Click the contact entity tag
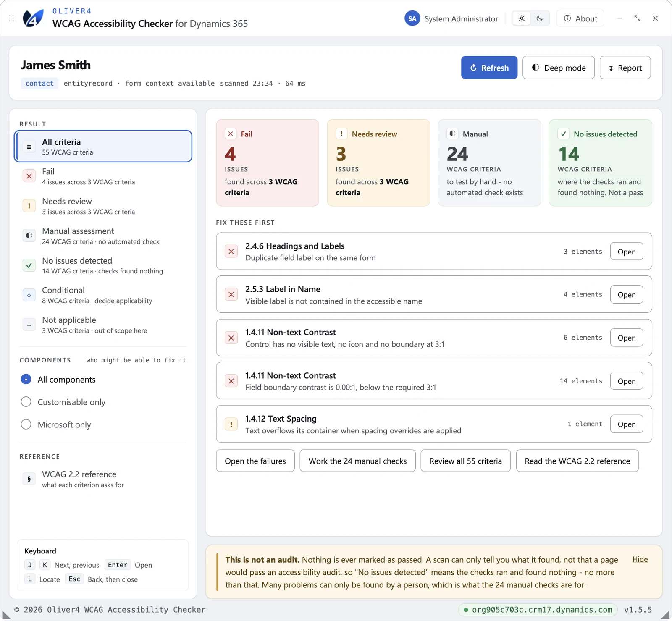Screen dimensions: 672x621 39,83
